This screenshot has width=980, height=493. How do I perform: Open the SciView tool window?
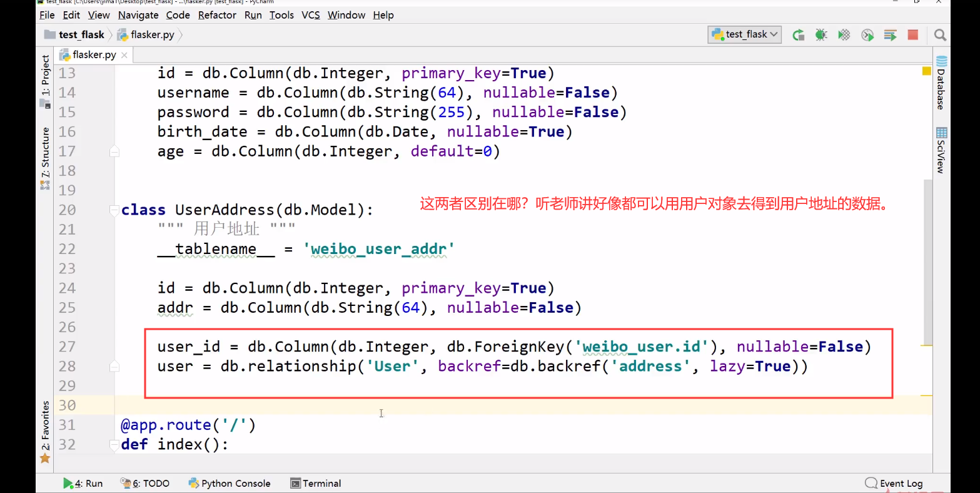pos(941,150)
